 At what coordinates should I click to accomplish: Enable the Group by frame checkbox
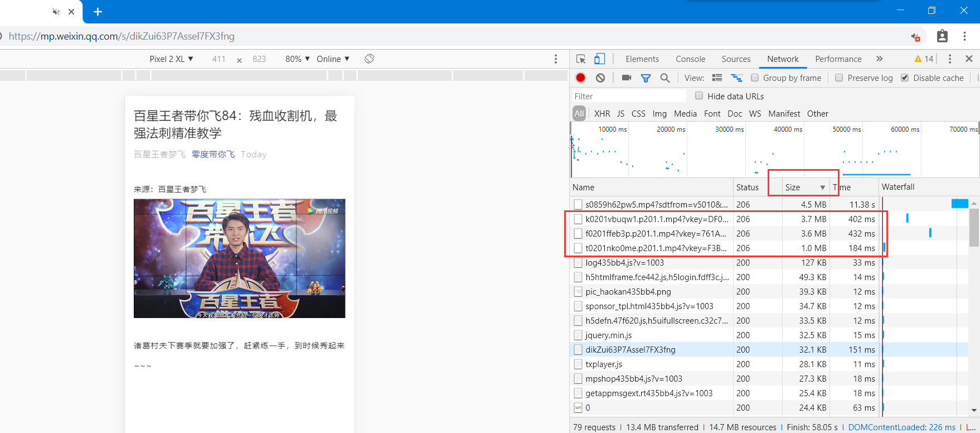755,78
